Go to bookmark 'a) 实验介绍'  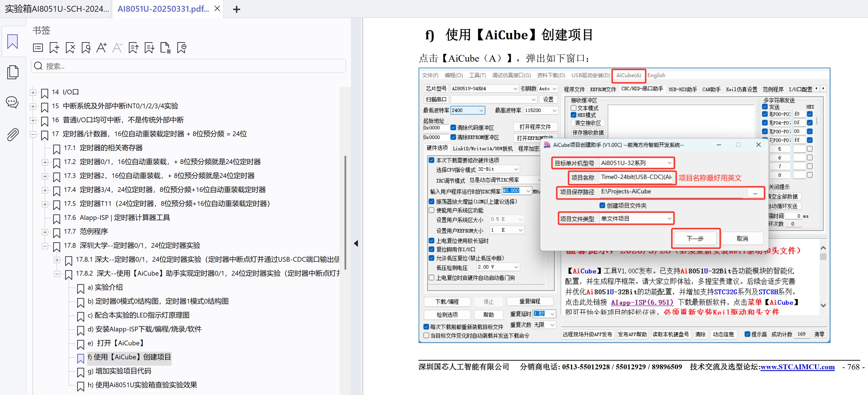(x=105, y=287)
